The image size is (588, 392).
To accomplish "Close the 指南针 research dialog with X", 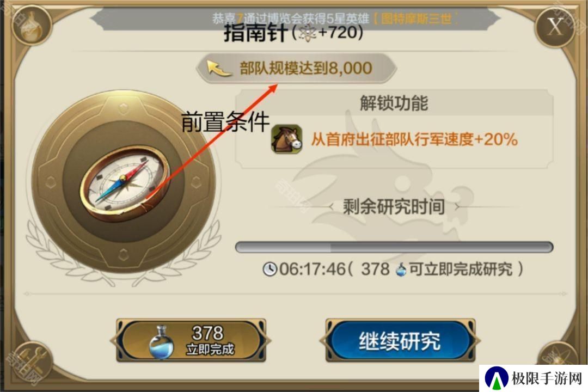I will pos(555,27).
